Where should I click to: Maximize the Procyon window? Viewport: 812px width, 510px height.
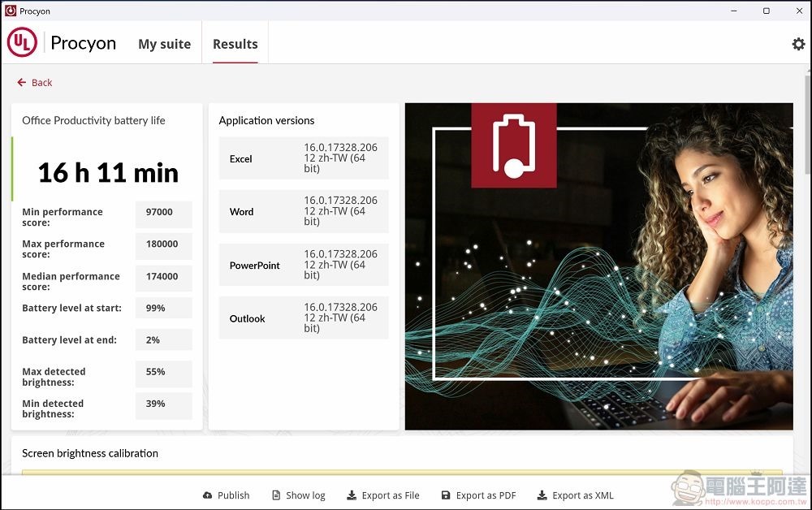767,11
